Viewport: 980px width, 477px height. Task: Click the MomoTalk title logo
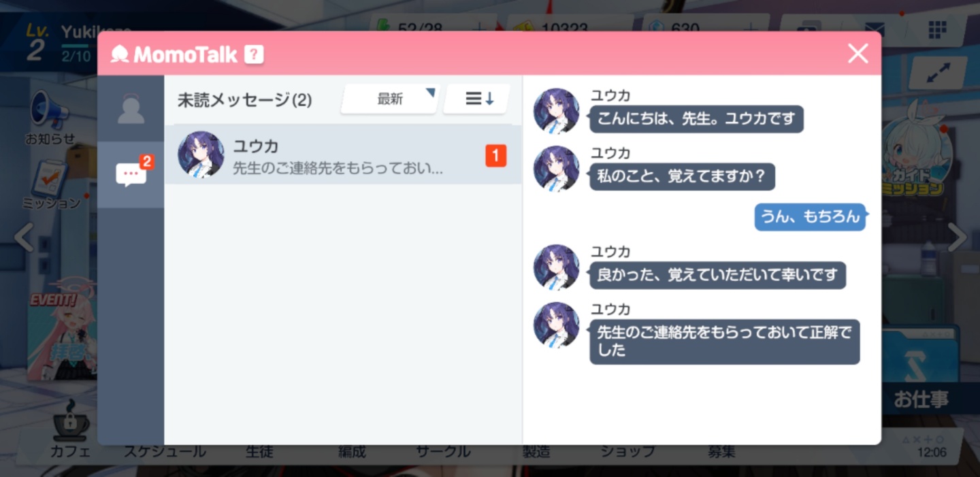[x=174, y=54]
